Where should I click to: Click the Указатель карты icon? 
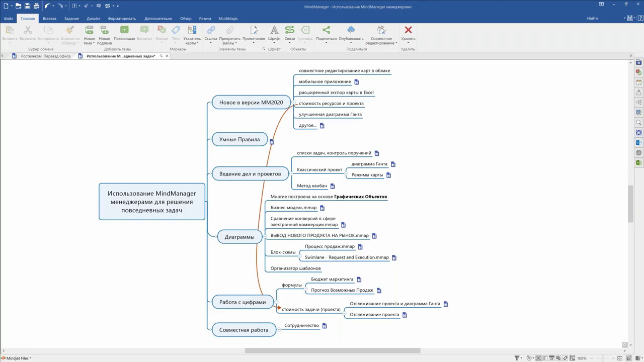tap(192, 30)
